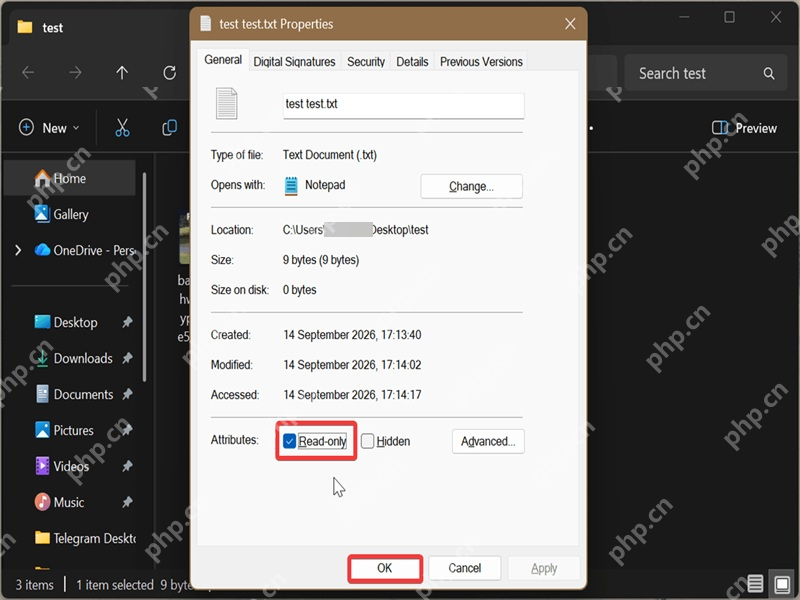
Task: Open the Pictures quick access folder
Action: pos(64,430)
